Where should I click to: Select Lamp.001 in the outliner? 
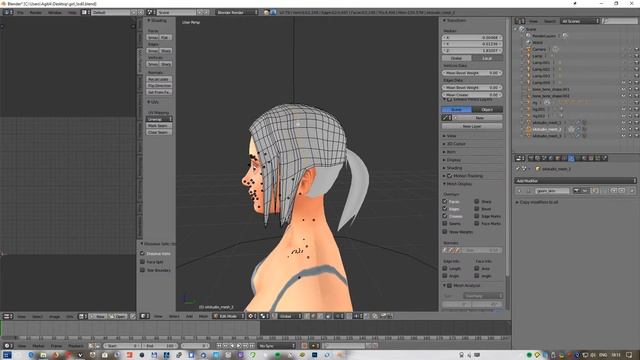pos(540,63)
